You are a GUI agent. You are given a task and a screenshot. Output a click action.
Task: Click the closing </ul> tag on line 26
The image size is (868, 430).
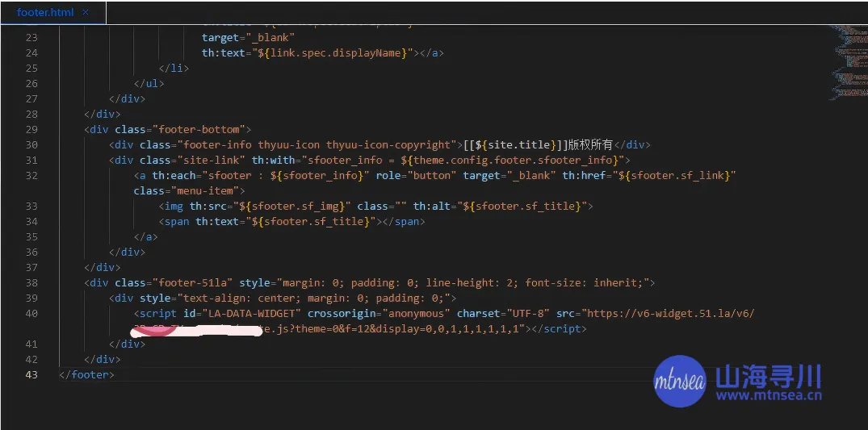(149, 84)
